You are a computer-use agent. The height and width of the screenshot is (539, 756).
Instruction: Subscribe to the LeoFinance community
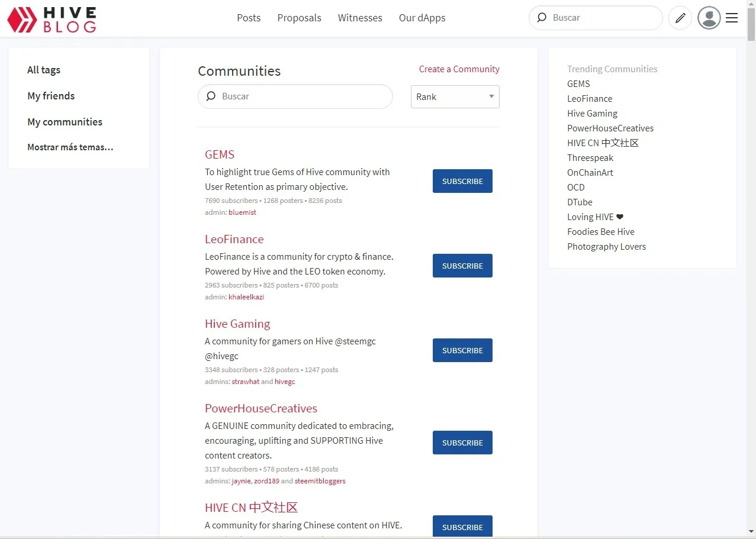pos(462,266)
